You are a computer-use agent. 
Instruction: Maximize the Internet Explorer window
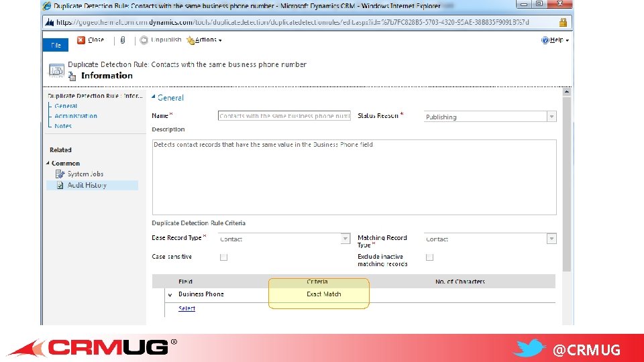tap(539, 4)
